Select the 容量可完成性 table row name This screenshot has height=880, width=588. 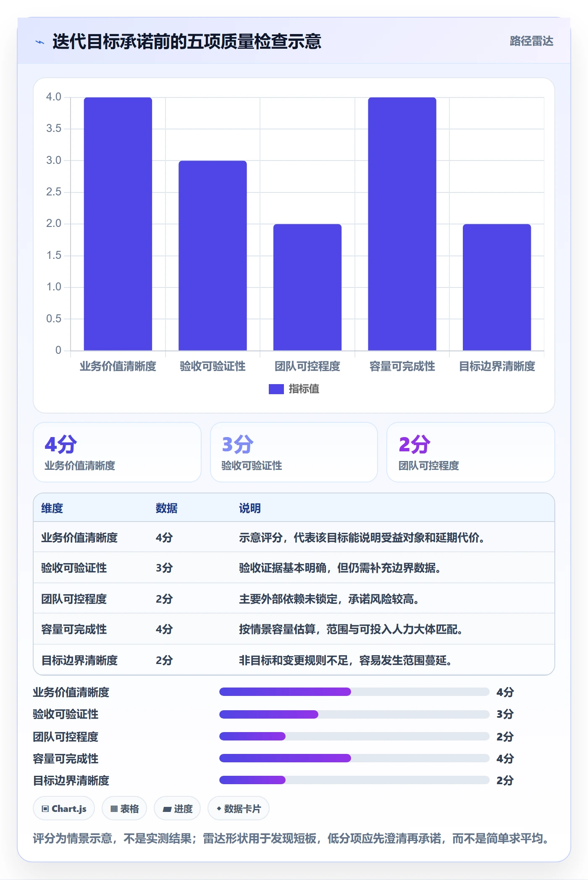point(74,629)
